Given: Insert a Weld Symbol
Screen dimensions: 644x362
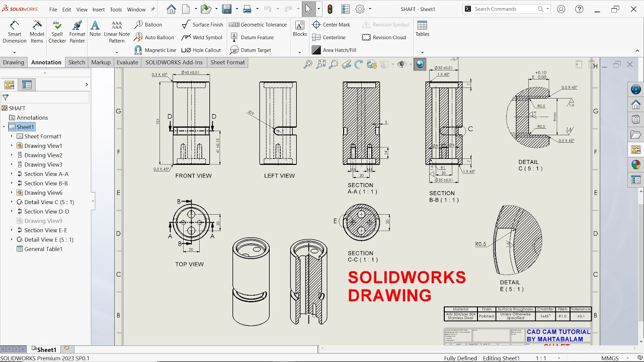Looking at the screenshot, I should (x=202, y=37).
